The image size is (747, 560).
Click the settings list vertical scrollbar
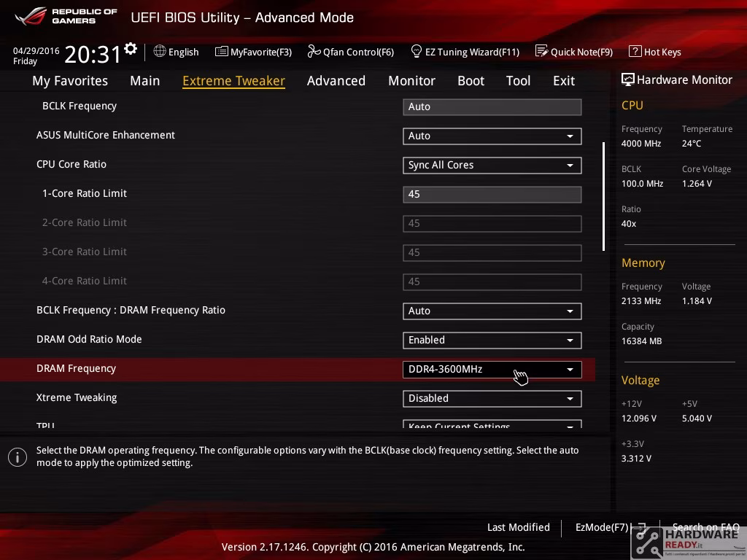[603, 196]
